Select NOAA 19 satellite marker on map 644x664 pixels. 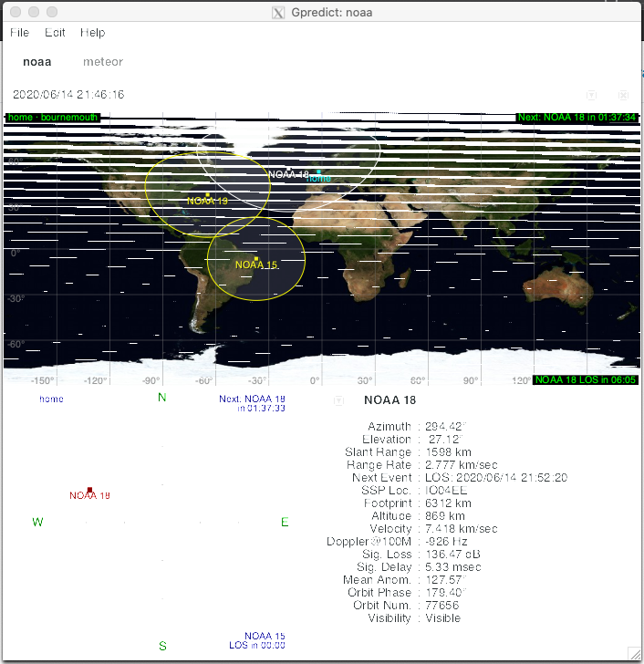207,195
